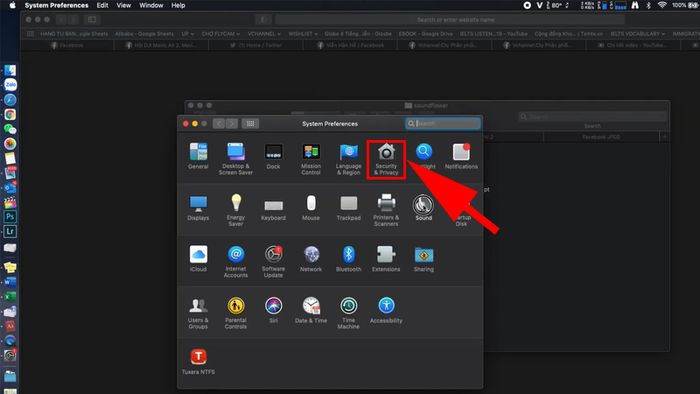Open Mission Control preferences
The width and height of the screenshot is (700, 394).
pyautogui.click(x=311, y=159)
